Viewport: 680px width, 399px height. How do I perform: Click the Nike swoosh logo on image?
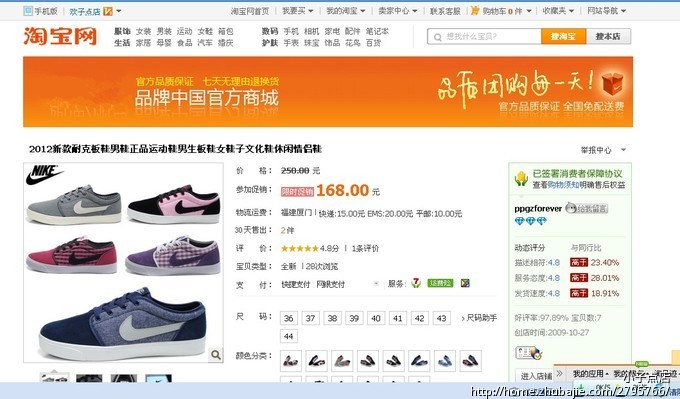(x=44, y=175)
